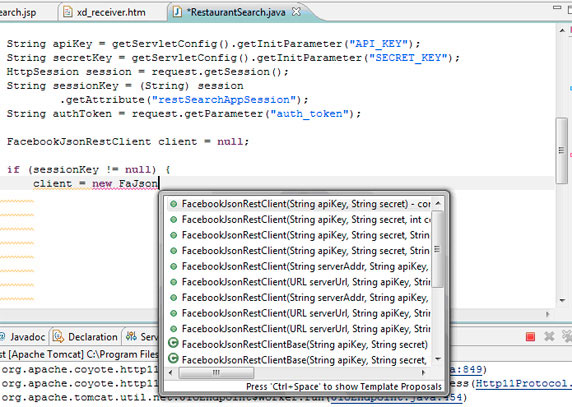
Task: Open the search.jsp editor tab
Action: tap(18, 12)
